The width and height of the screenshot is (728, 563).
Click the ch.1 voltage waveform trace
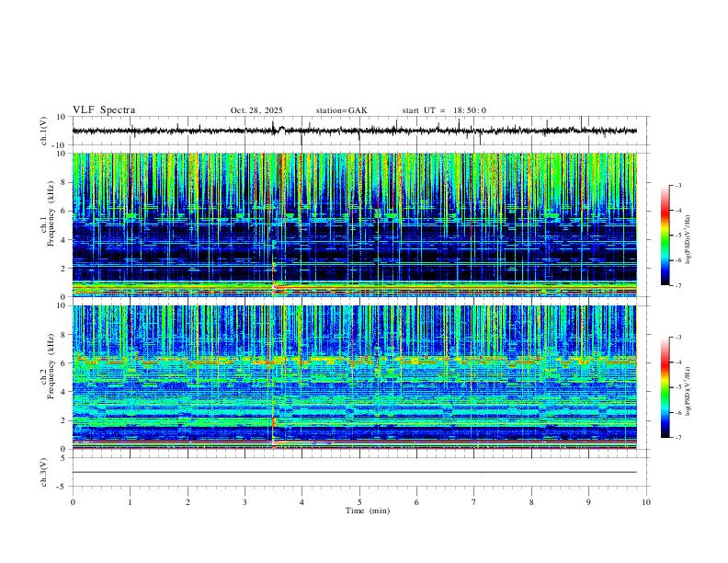pos(354,131)
